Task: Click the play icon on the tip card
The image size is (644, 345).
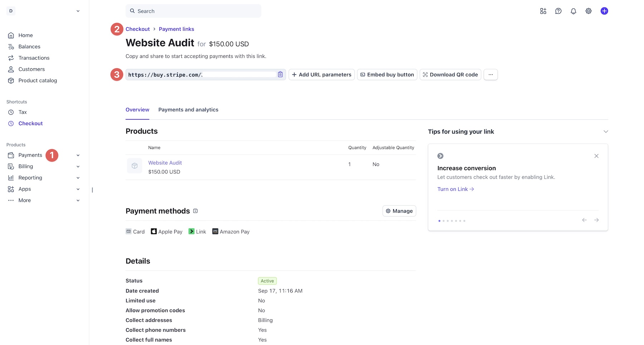Action: click(x=440, y=156)
